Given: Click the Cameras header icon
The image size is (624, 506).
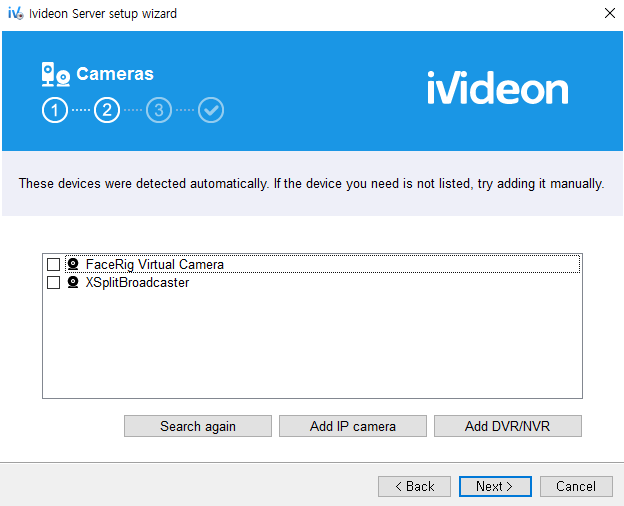Looking at the screenshot, I should [x=56, y=74].
